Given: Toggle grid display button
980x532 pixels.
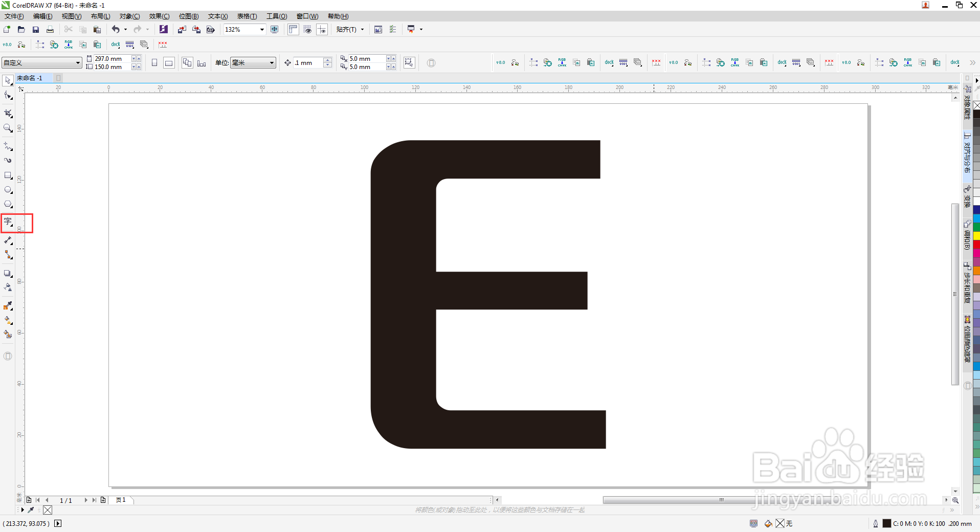Looking at the screenshot, I should coord(307,30).
